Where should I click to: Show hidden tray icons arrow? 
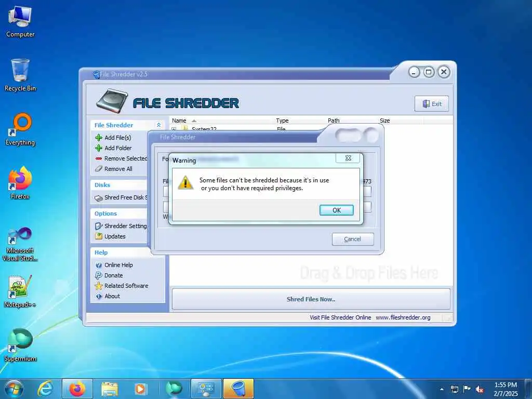point(442,389)
